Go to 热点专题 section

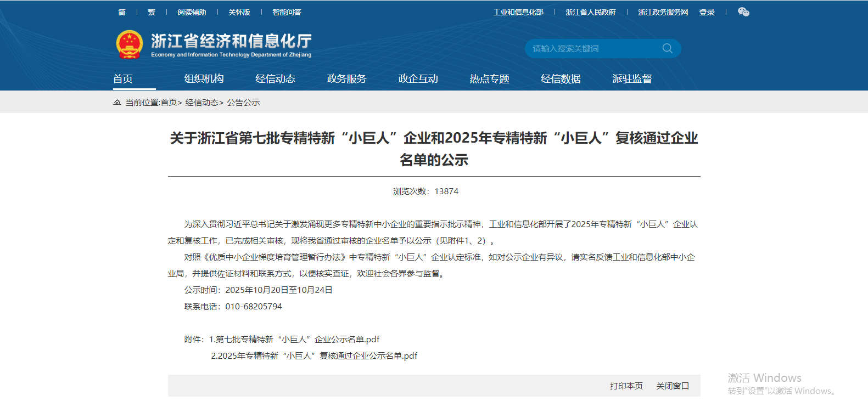(x=489, y=79)
